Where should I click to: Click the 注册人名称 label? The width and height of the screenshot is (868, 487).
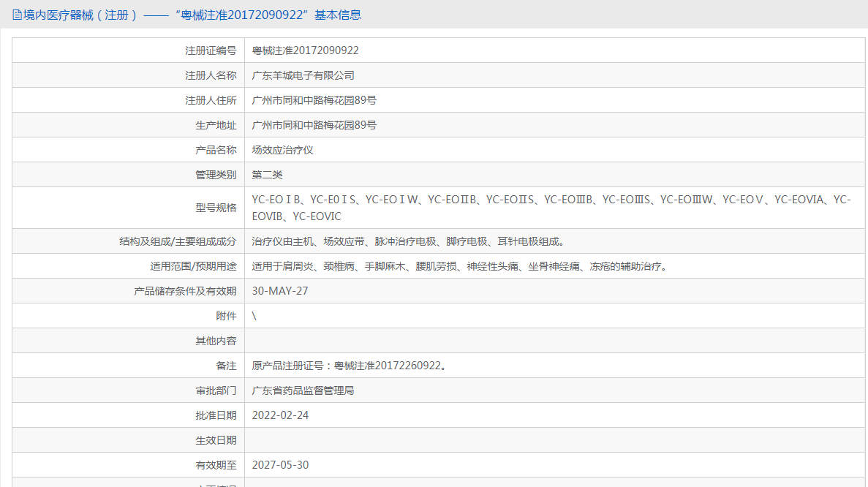click(x=211, y=75)
